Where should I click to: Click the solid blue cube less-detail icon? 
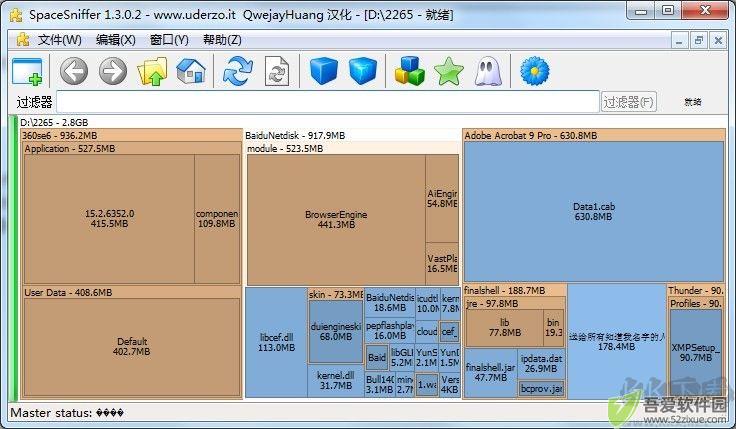324,71
